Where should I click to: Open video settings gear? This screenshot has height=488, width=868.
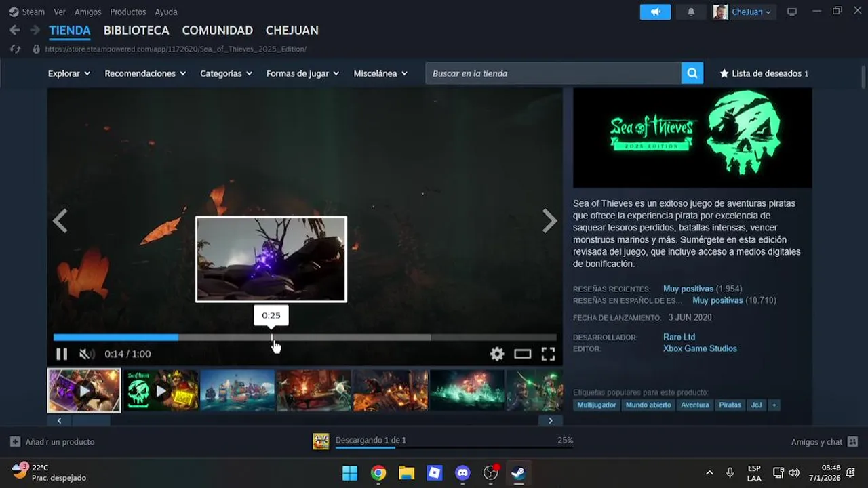(x=497, y=354)
